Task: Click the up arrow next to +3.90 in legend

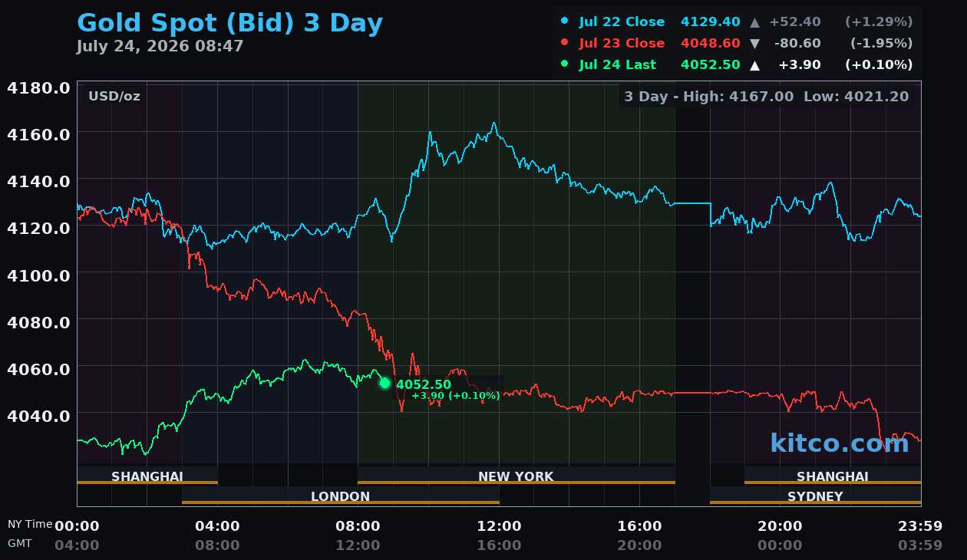Action: coord(754,65)
